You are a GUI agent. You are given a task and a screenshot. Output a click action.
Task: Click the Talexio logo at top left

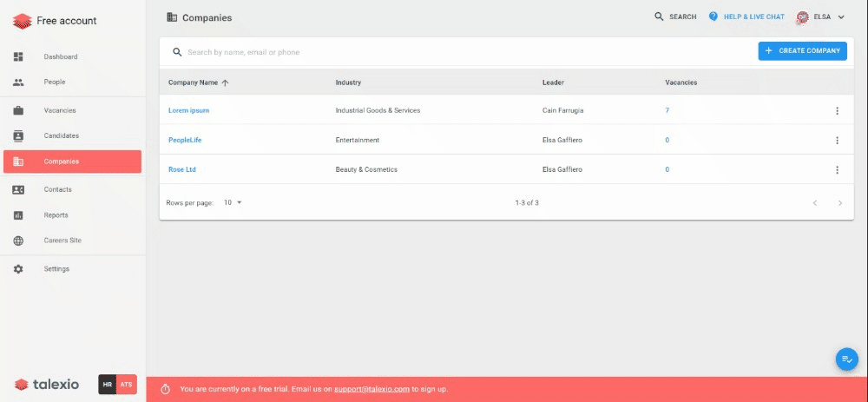click(x=23, y=21)
